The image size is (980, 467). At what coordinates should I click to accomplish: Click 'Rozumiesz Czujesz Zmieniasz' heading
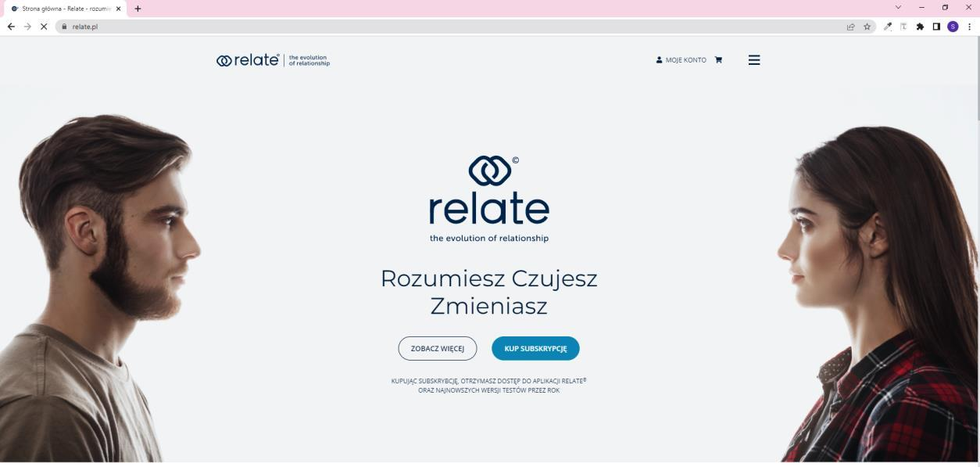coord(489,293)
